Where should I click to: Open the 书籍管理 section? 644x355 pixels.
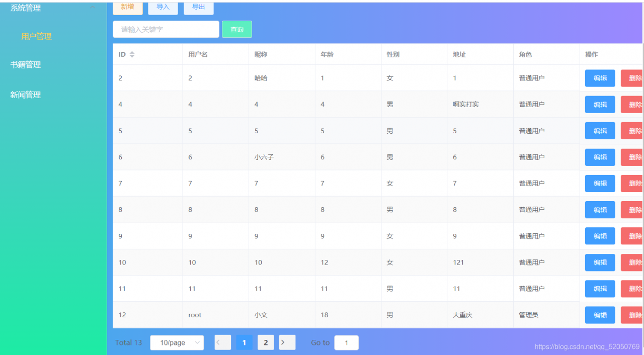click(x=25, y=64)
